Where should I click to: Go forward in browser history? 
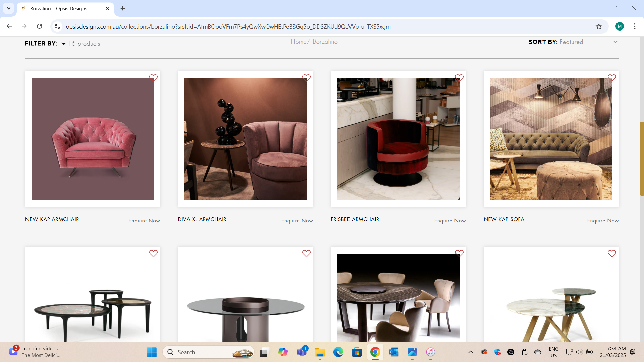click(x=24, y=26)
